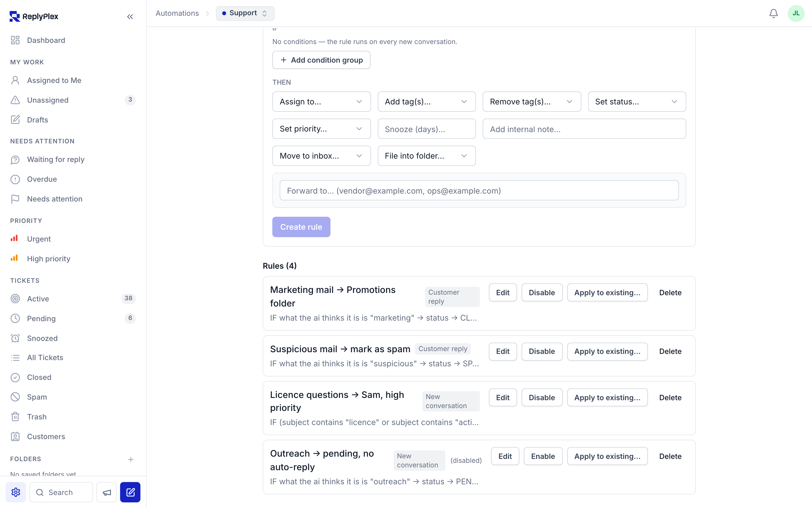Image resolution: width=812 pixels, height=508 pixels.
Task: Expand the Add tag(s)... dropdown
Action: click(427, 102)
